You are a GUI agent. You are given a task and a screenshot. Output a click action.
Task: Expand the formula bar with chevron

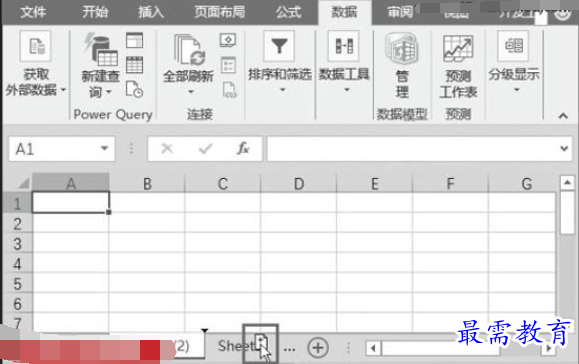(x=564, y=148)
